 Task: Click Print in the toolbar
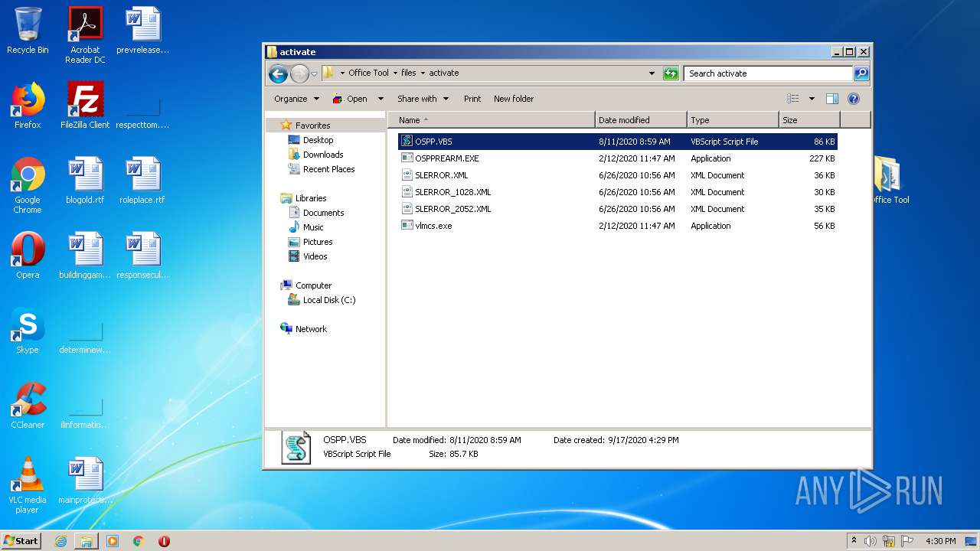[472, 99]
